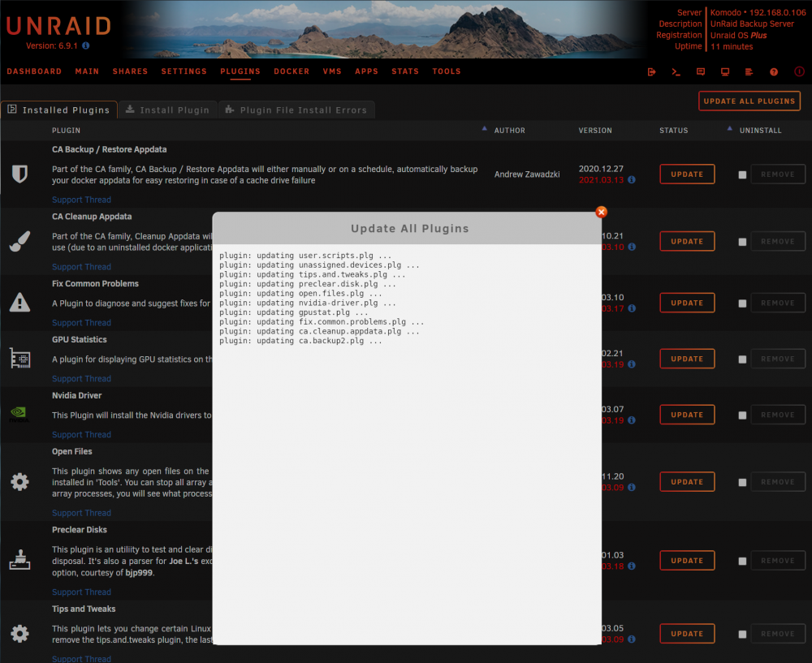Sort by the Plugin column arrow
The height and width of the screenshot is (663, 812).
pos(484,128)
